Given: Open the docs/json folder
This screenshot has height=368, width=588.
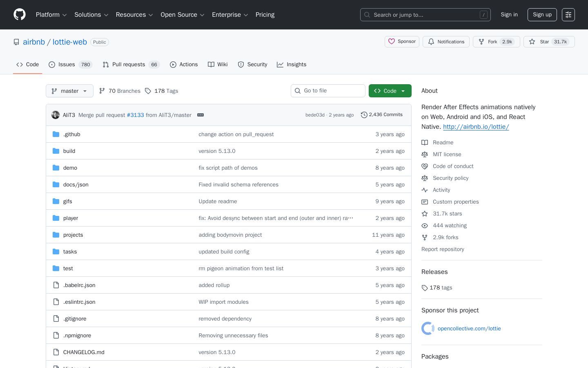Looking at the screenshot, I should pos(76,184).
